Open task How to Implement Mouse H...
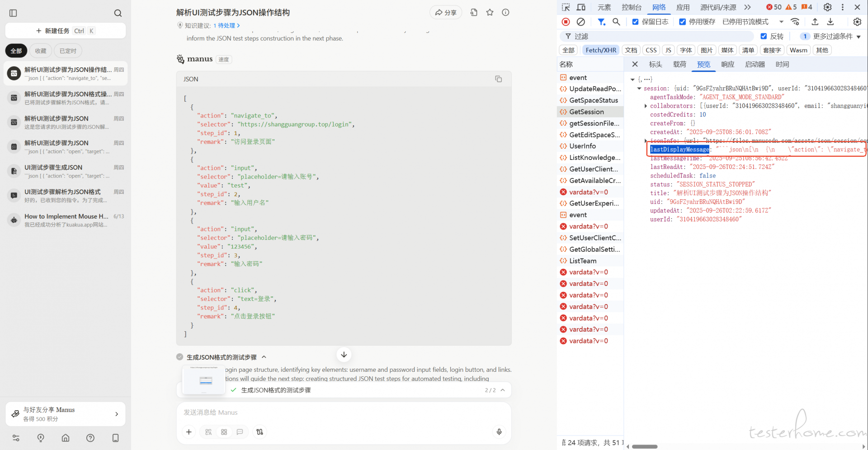Viewport: 868px width, 450px height. click(66, 220)
